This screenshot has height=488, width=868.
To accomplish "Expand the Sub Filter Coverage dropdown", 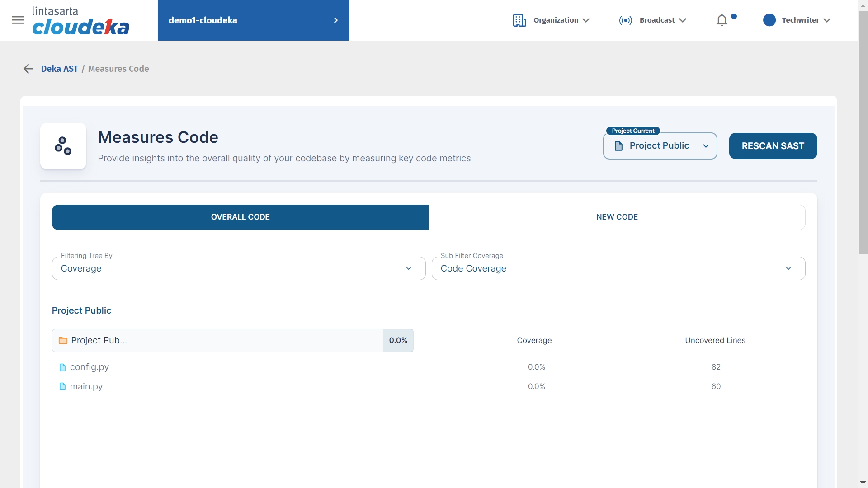I will point(618,268).
